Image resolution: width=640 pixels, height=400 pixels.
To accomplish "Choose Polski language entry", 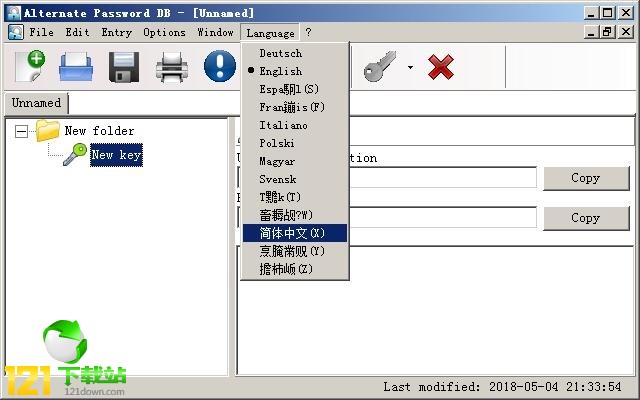I will (295, 143).
